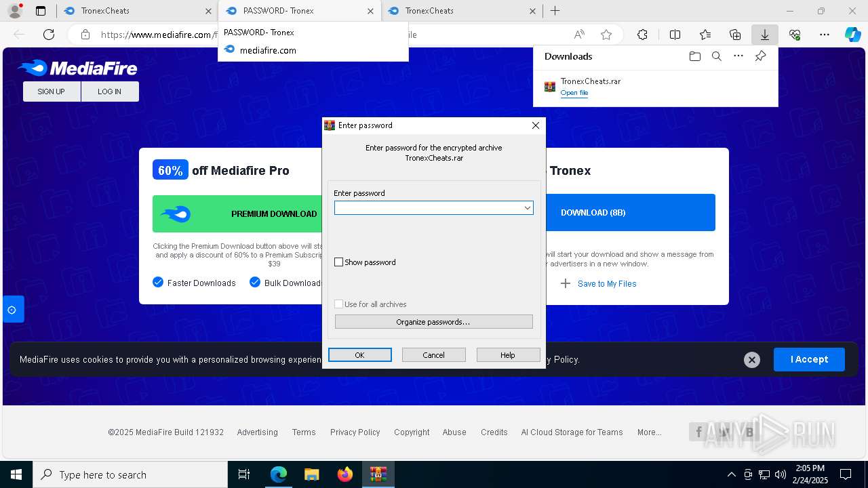Add page to favorites star icon

[x=606, y=35]
